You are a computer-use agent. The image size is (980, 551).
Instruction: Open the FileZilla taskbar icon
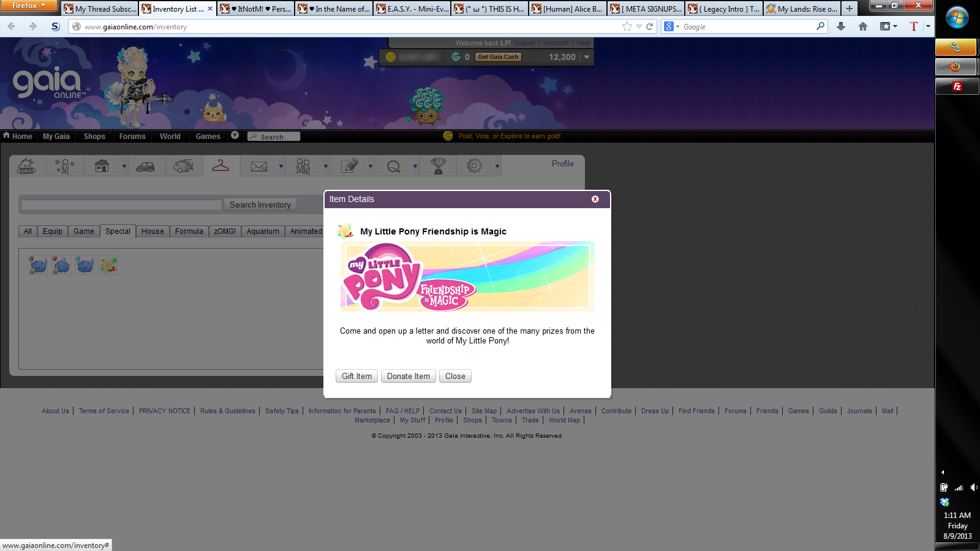pos(957,86)
